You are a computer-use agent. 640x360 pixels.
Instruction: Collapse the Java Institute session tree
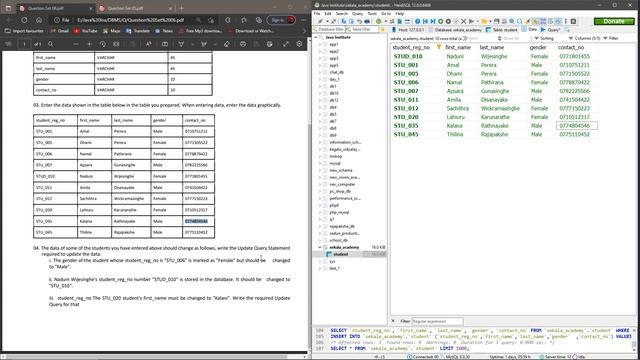[316, 37]
